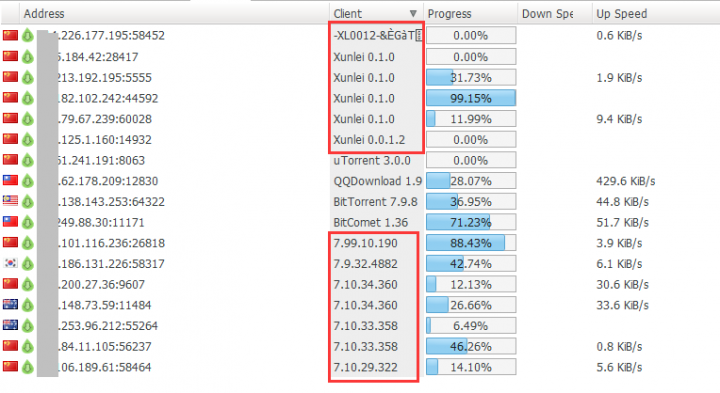This screenshot has height=393, width=720.
Task: Click the 88.43% progress bar
Action: tap(471, 243)
